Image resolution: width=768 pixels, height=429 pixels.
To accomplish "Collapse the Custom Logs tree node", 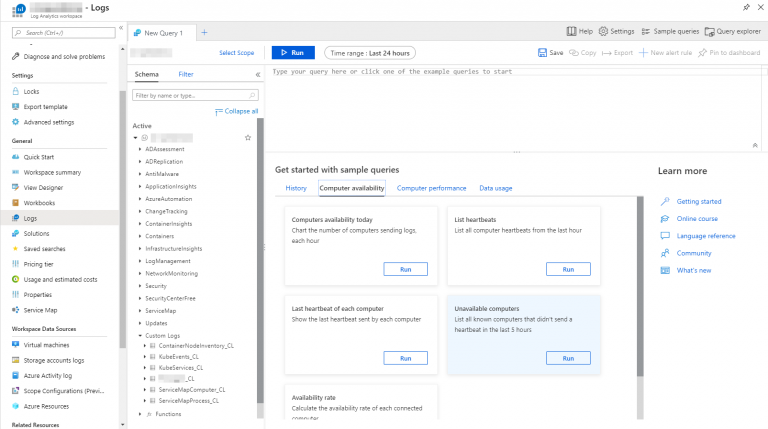I will [140, 335].
